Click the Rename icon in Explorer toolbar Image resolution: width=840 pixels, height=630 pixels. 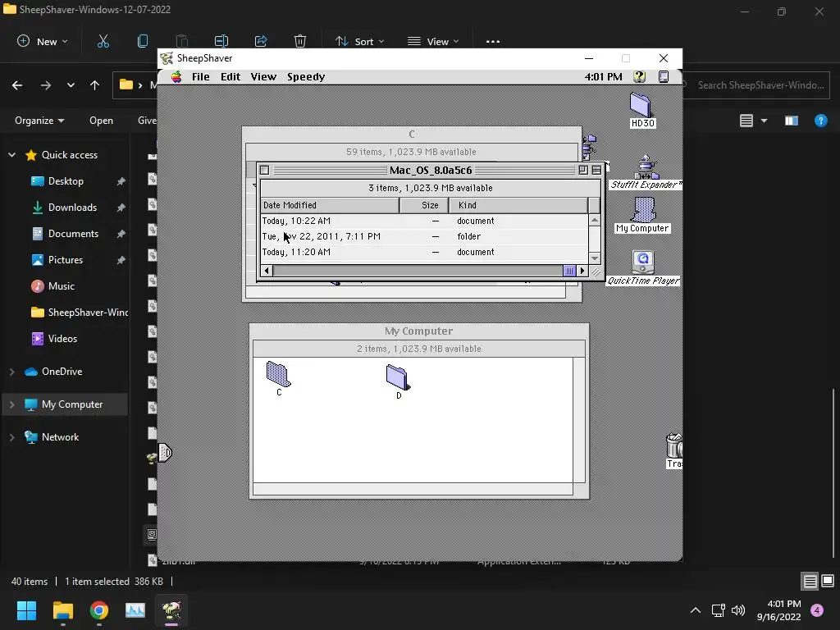coord(221,41)
